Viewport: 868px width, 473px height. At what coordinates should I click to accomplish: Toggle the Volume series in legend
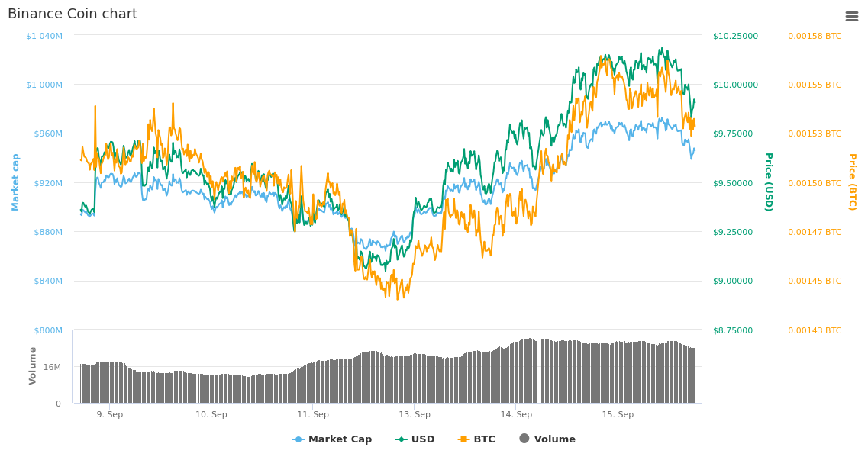pyautogui.click(x=547, y=439)
